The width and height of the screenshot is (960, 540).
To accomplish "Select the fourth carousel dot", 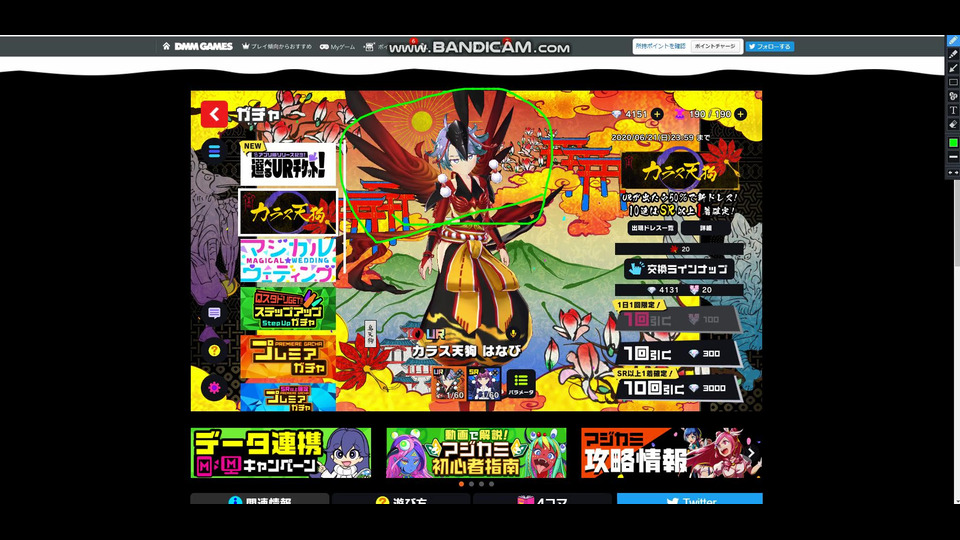I will tap(491, 484).
